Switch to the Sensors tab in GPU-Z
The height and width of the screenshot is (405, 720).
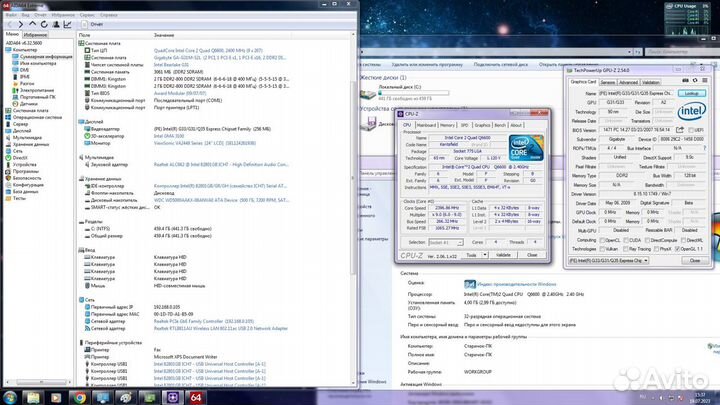(x=608, y=82)
